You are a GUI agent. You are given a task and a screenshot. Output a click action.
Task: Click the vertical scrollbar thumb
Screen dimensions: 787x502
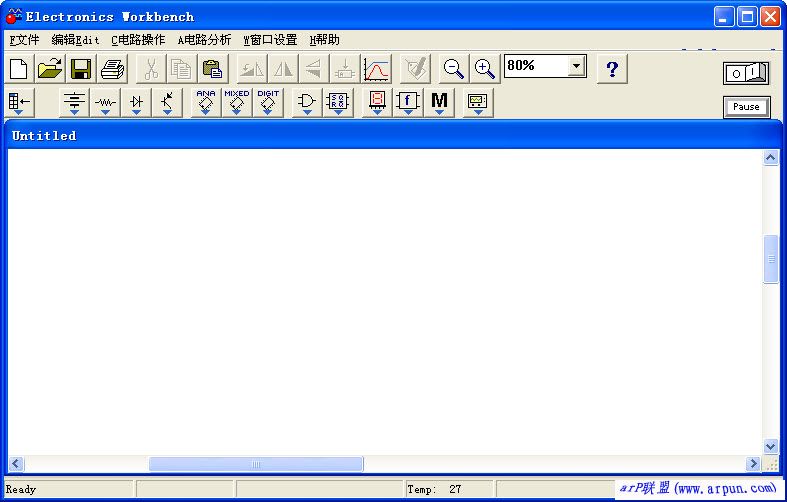(x=771, y=259)
